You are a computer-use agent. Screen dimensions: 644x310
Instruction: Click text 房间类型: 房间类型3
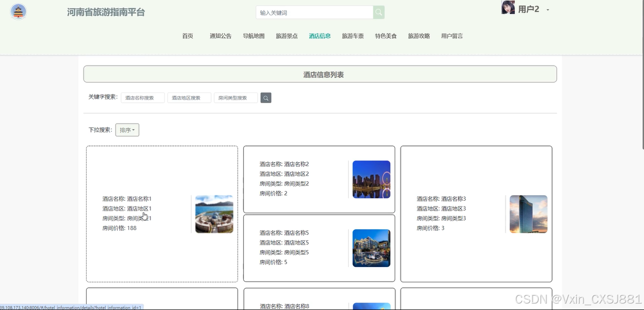[x=442, y=219]
